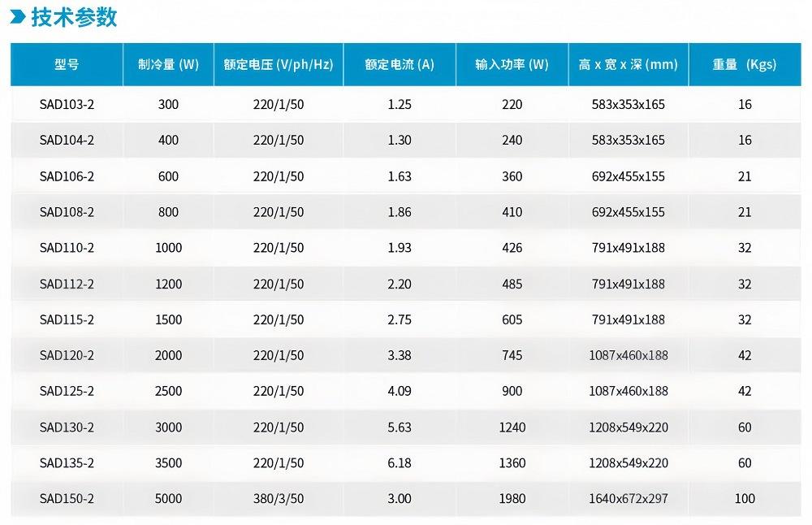Viewport: 812px width, 525px height.
Task: Click the SAD135-2 model cell
Action: coord(67,462)
